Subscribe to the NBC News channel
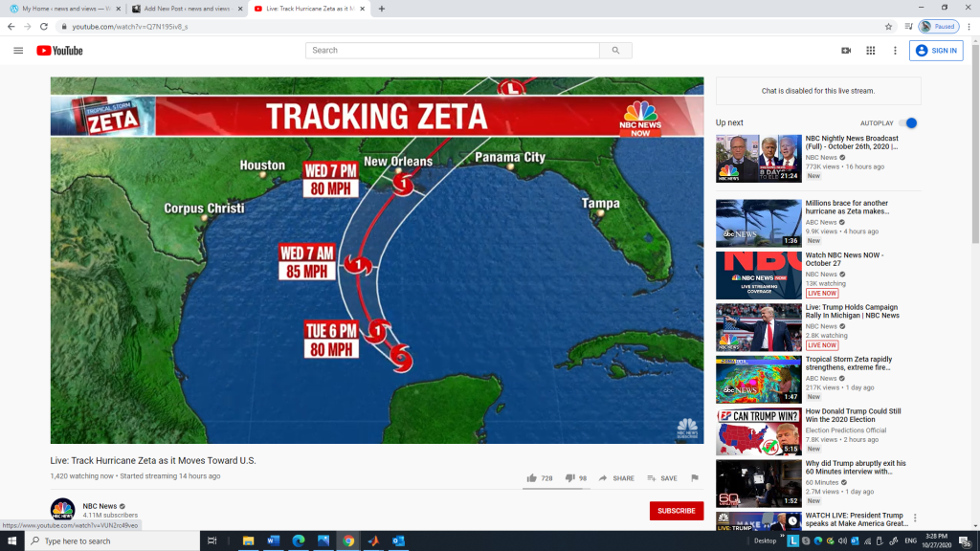Screen dimensions: 980x551 676,511
